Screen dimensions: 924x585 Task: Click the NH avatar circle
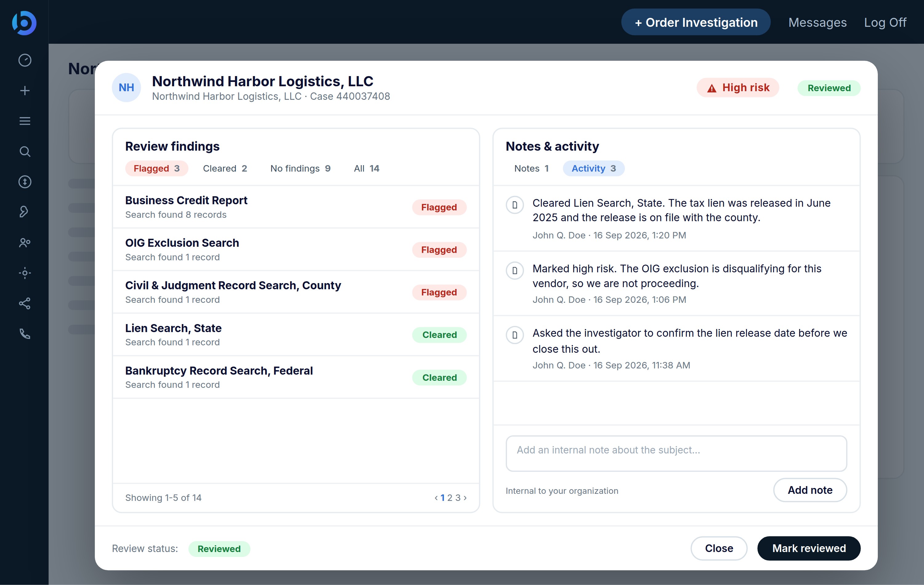pos(126,87)
